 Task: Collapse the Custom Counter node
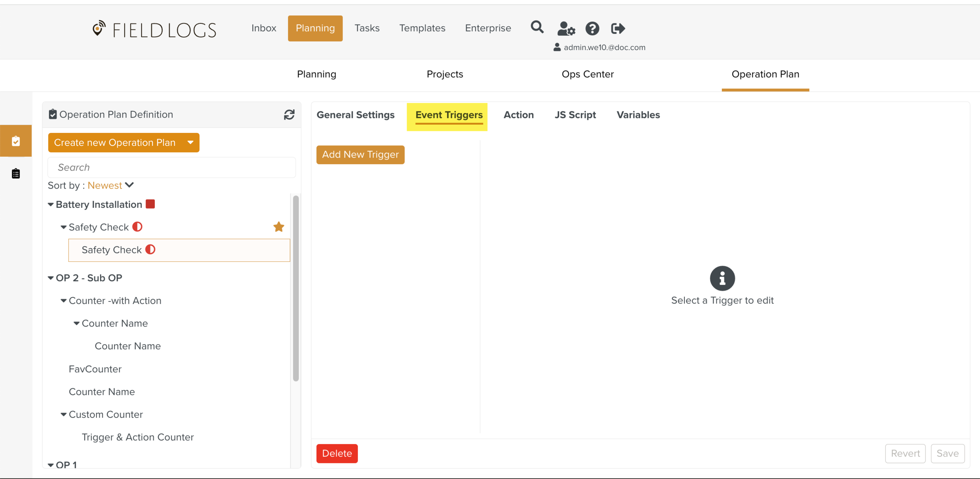[64, 414]
